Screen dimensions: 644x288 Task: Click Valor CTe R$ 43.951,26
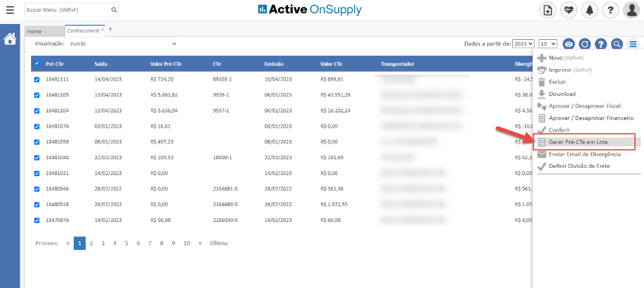(x=335, y=95)
